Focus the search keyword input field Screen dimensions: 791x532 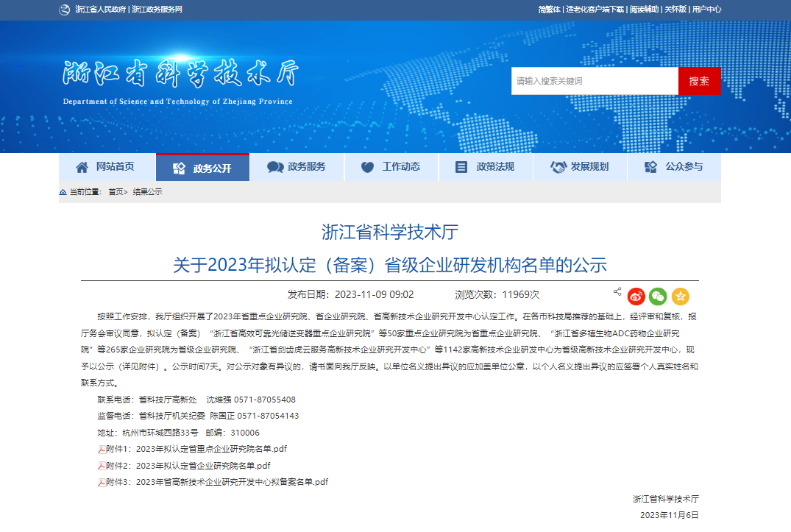[594, 81]
